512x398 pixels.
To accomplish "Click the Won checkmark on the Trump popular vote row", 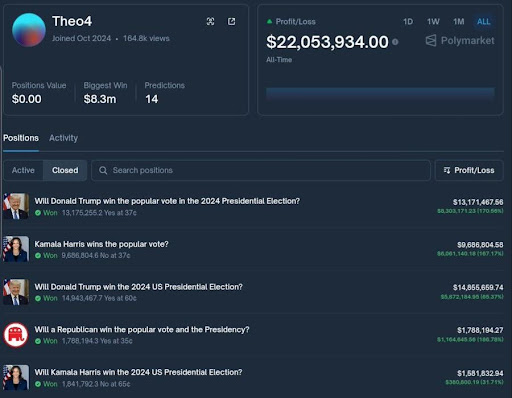I will point(38,213).
